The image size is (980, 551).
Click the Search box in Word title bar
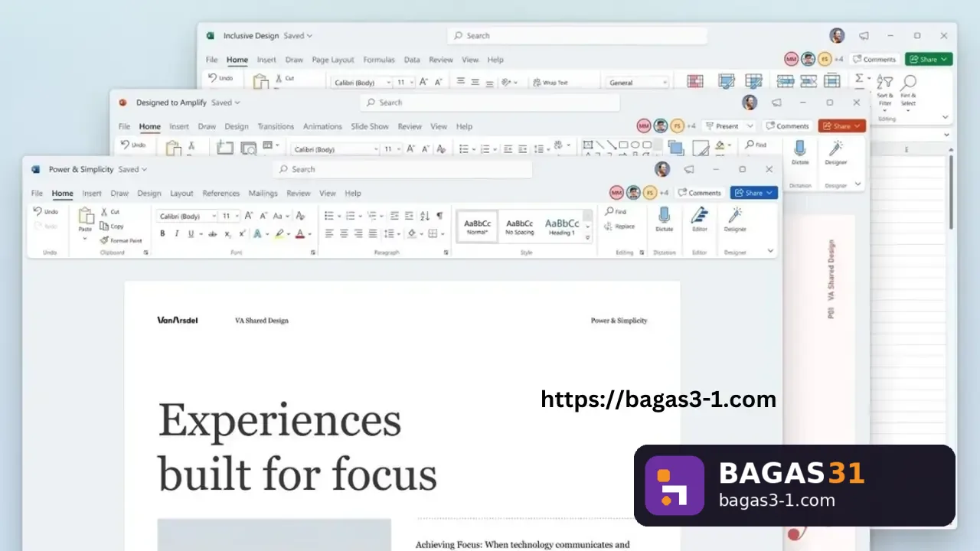click(402, 169)
